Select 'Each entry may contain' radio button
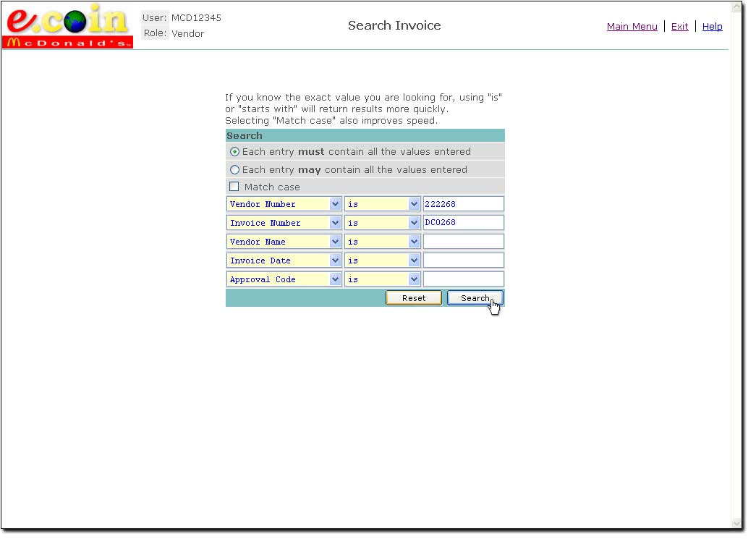756x542 pixels. 234,170
